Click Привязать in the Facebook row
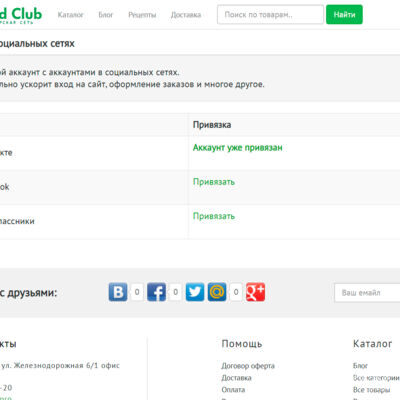This screenshot has height=400, width=400. [x=214, y=182]
